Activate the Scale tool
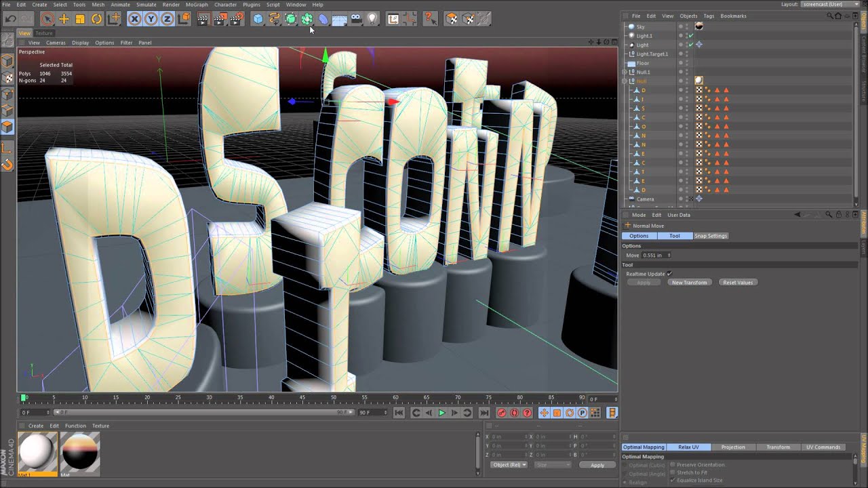The height and width of the screenshot is (488, 868). click(x=80, y=19)
